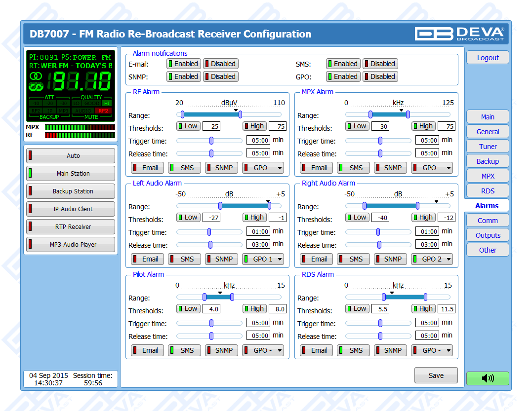Expand the GPO 1 dropdown in Left Audio Alarm
This screenshot has height=411, width=532.
(x=263, y=259)
